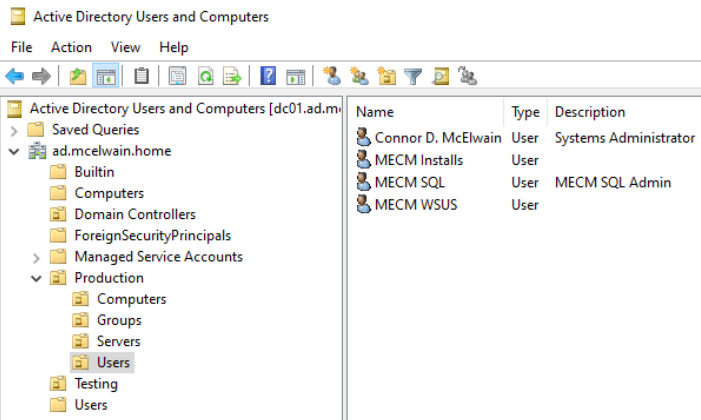Open the View menu

point(125,47)
